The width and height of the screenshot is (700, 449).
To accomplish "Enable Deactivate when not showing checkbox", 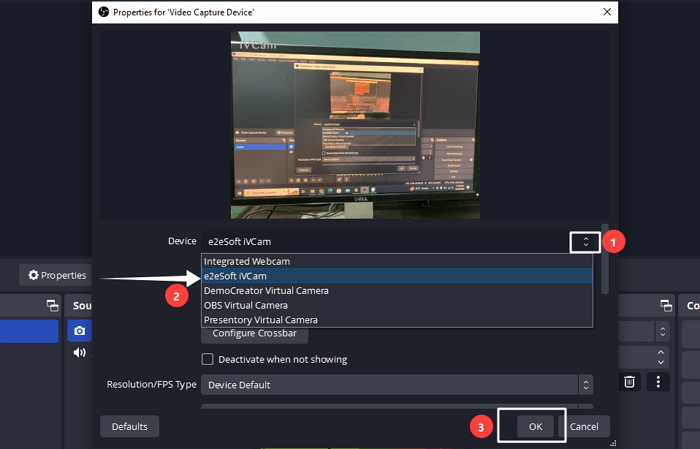I will click(207, 359).
